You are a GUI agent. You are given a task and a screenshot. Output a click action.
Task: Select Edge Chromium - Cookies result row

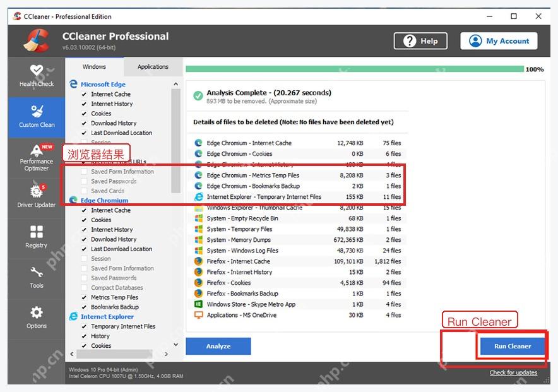click(298, 153)
